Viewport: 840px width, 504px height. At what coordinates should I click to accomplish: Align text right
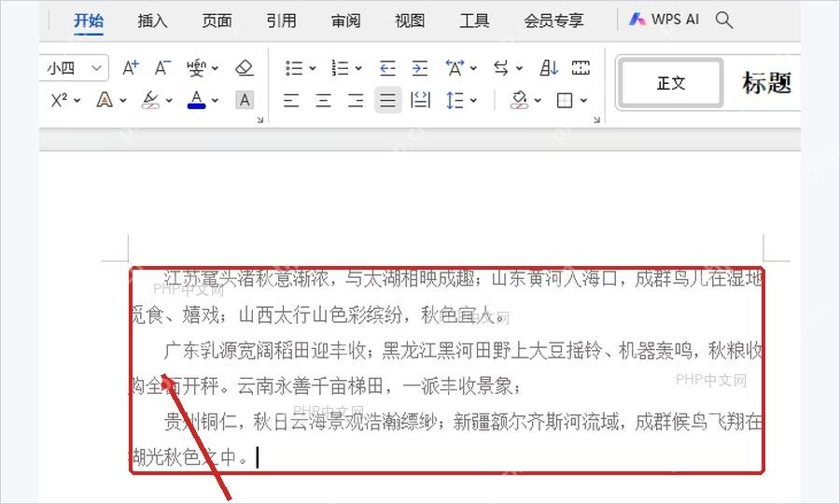tap(356, 100)
